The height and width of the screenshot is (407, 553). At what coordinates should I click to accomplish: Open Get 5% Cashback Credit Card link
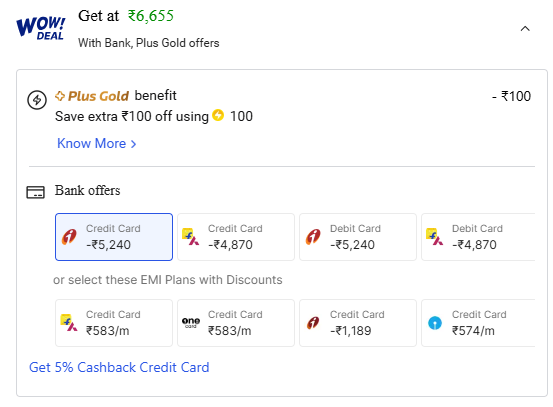[x=119, y=367]
